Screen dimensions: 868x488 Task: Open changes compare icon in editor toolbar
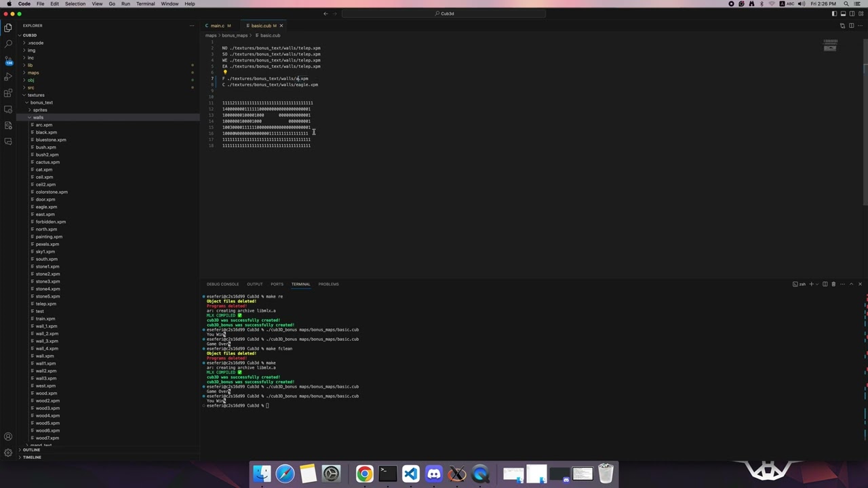pos(842,26)
